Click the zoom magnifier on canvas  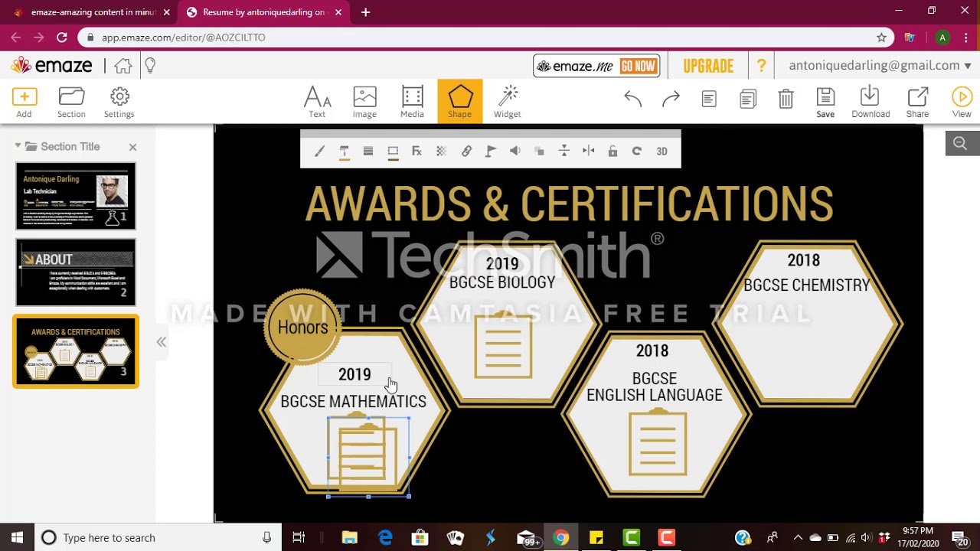[x=960, y=143]
